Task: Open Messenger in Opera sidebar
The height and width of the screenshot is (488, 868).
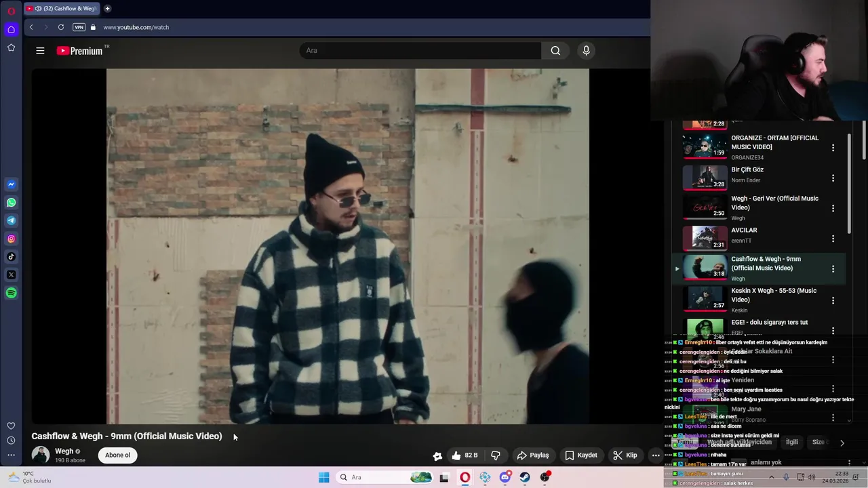Action: pos(11,184)
